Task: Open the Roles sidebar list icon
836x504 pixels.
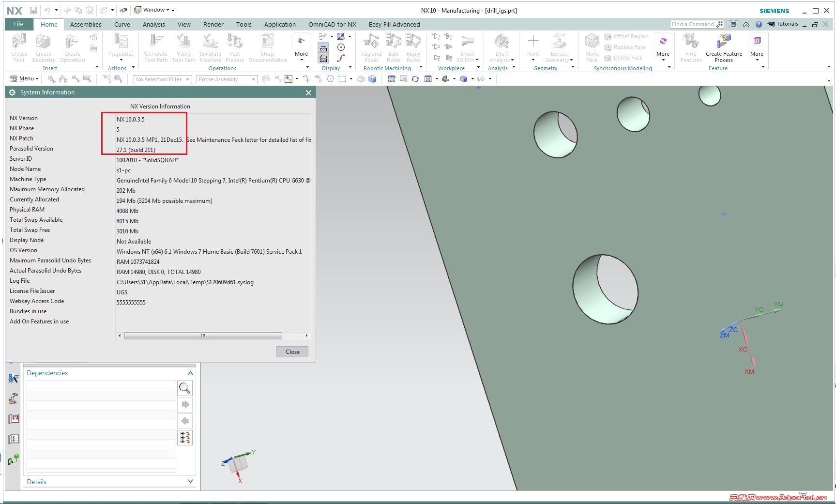Action: pos(14,439)
